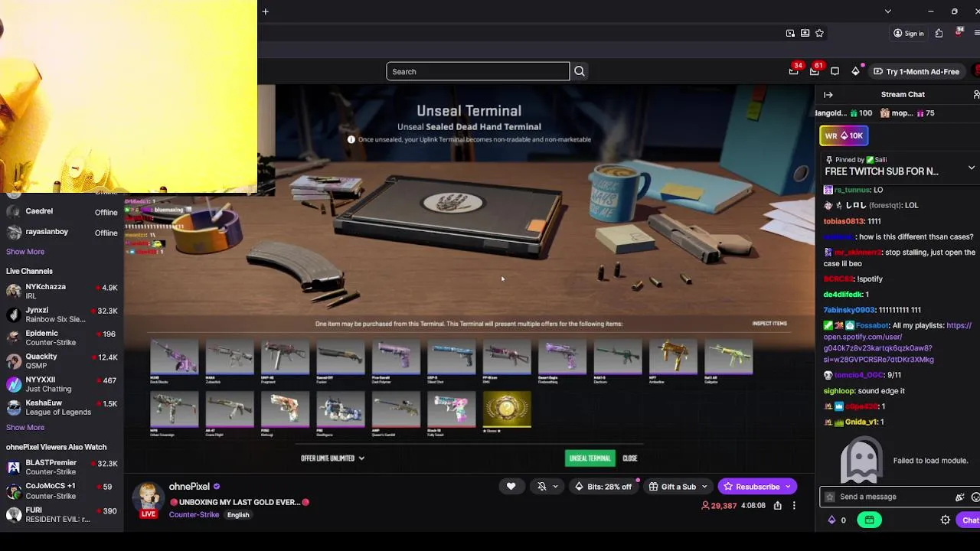Click the English language tag
This screenshot has width=980, height=551.
tap(238, 515)
